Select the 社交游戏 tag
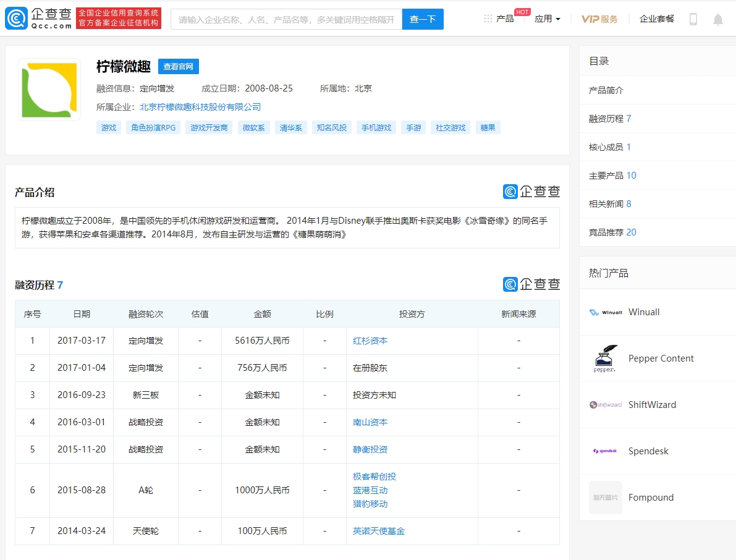 click(450, 128)
